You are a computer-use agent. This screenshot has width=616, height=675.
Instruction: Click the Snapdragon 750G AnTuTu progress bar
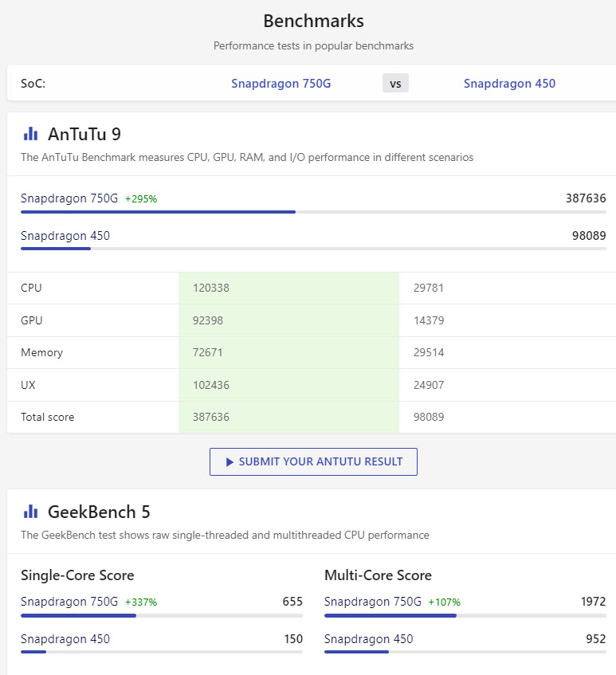[313, 212]
